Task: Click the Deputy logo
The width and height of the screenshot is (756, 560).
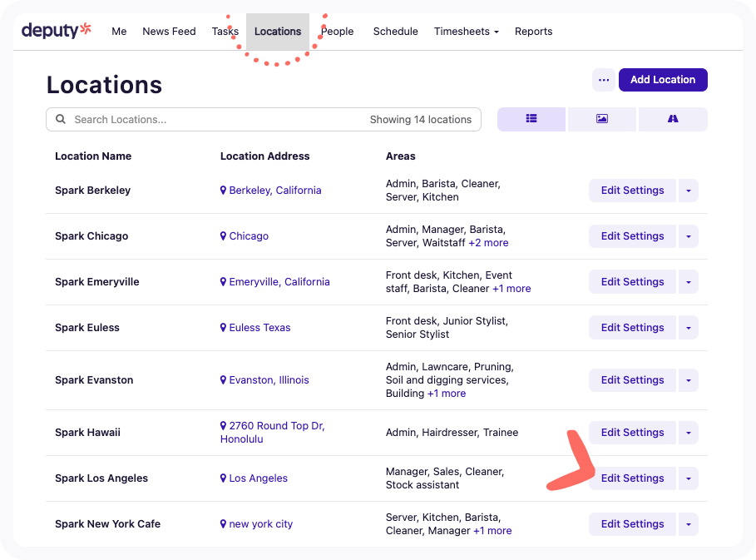Action: pyautogui.click(x=57, y=31)
